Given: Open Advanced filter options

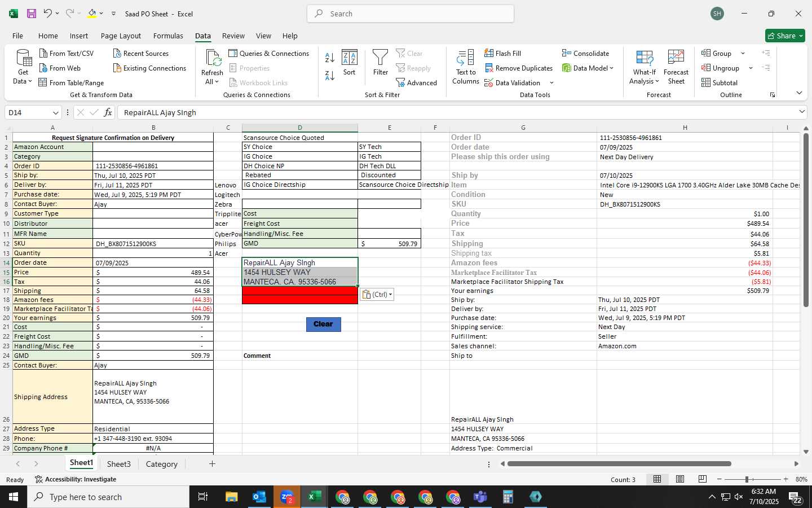Looking at the screenshot, I should point(417,83).
